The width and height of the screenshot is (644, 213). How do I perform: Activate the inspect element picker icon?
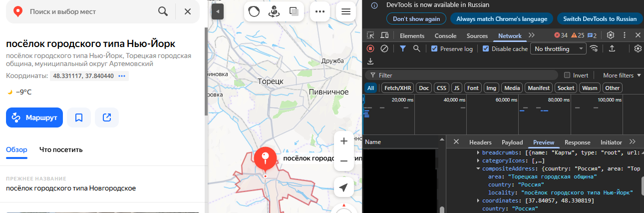tap(370, 35)
